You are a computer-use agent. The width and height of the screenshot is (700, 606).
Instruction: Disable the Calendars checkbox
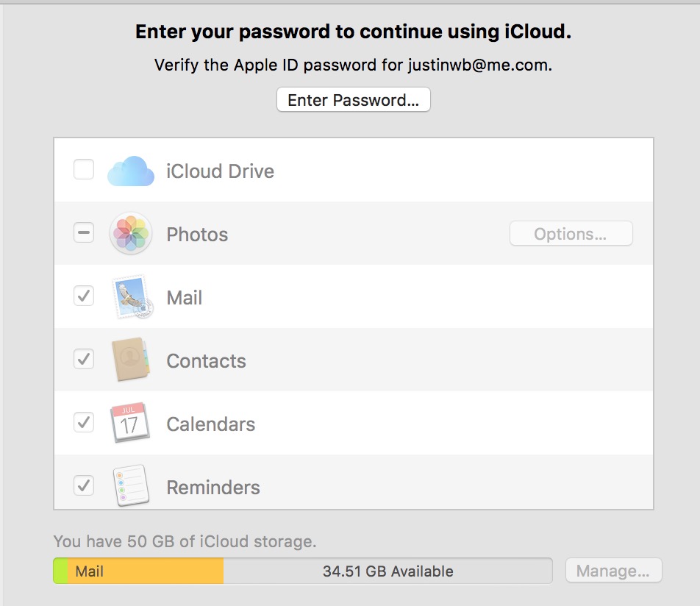tap(84, 424)
